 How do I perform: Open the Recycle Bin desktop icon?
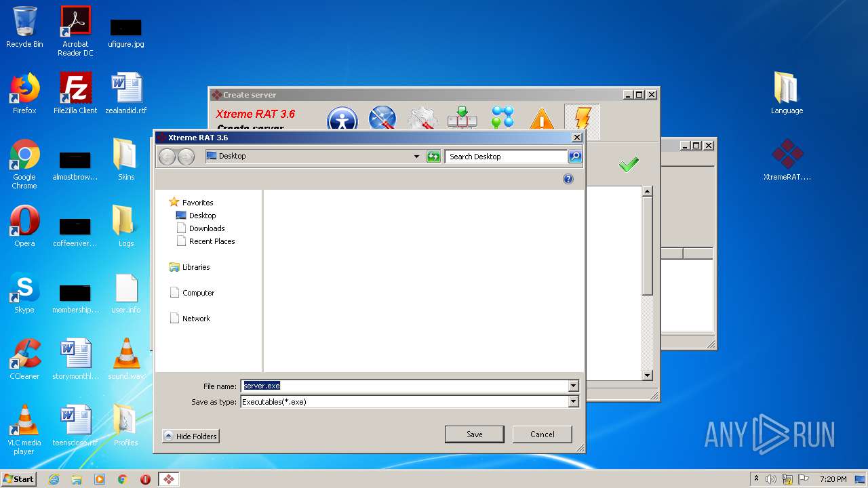click(x=24, y=27)
